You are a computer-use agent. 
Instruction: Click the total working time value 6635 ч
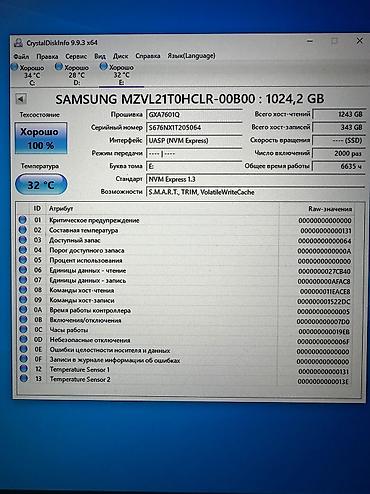point(339,166)
